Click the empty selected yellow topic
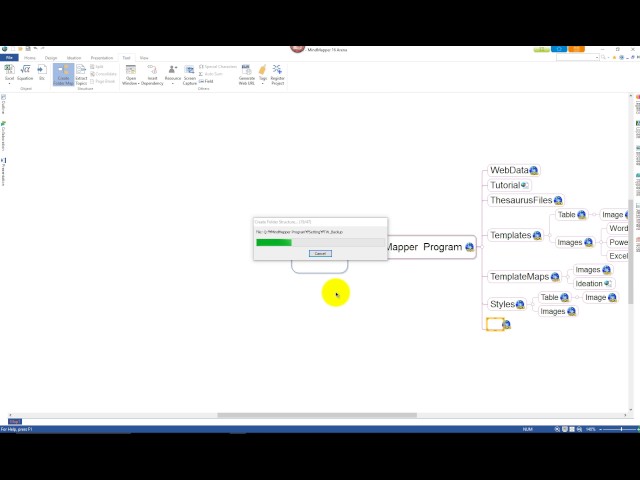This screenshot has height=480, width=640. 495,324
